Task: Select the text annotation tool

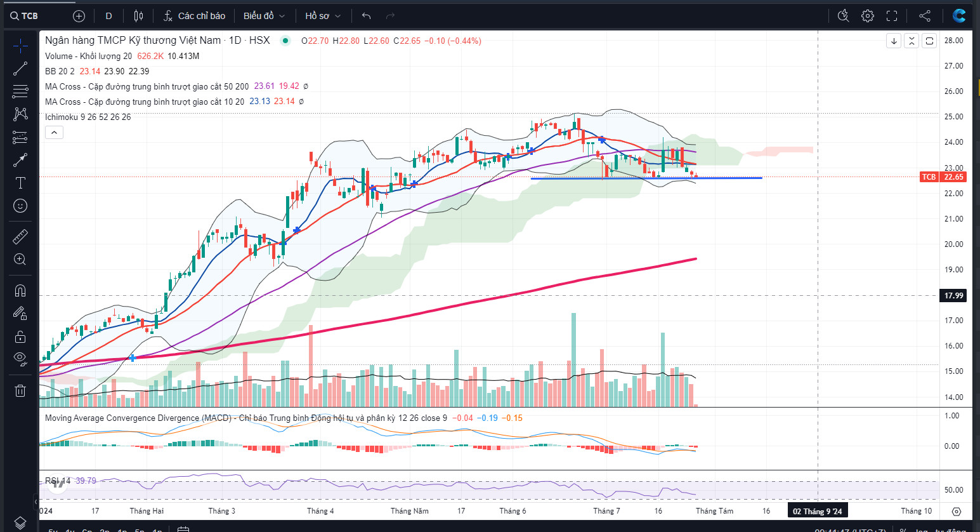Action: pyautogui.click(x=20, y=183)
